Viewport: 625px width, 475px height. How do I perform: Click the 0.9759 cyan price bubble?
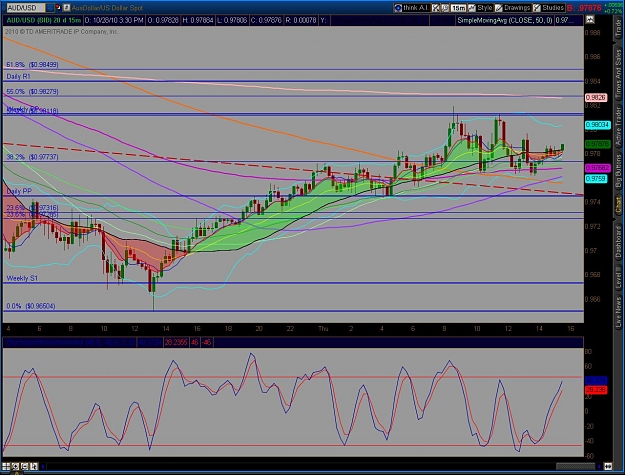click(596, 179)
